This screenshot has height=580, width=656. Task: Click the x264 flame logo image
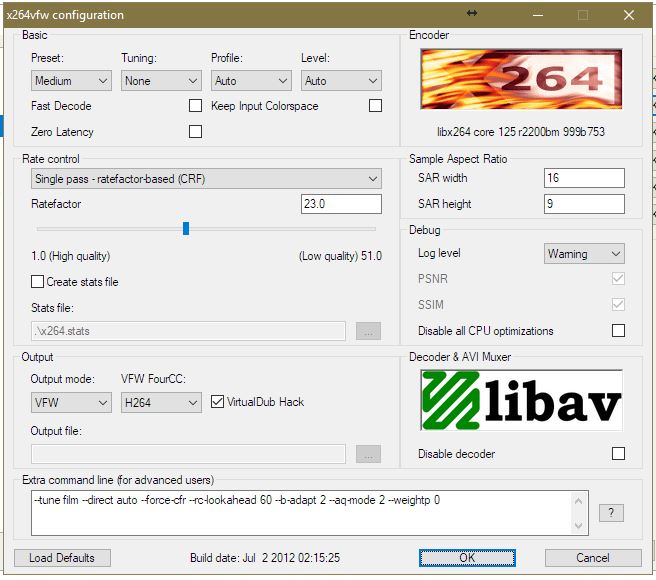[x=521, y=79]
